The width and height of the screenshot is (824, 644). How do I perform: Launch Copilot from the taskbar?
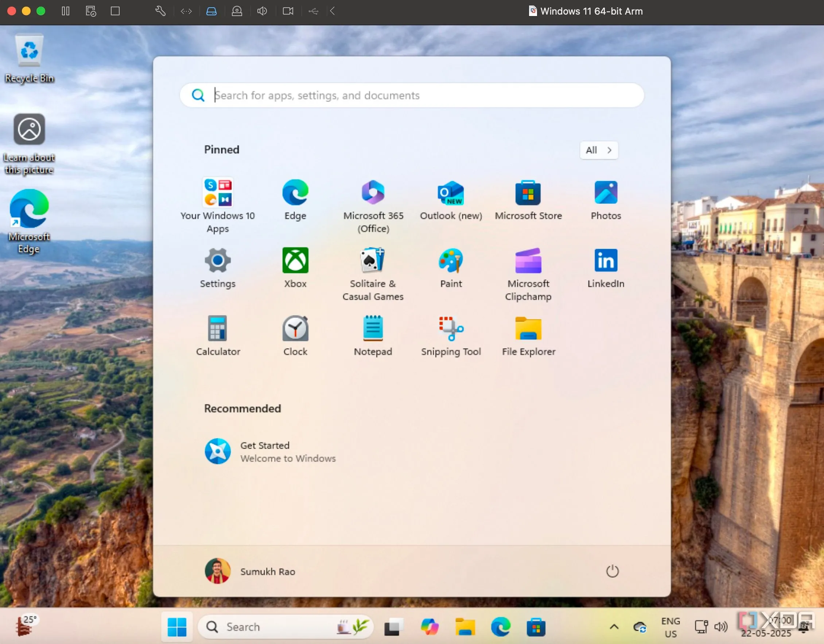point(430,626)
